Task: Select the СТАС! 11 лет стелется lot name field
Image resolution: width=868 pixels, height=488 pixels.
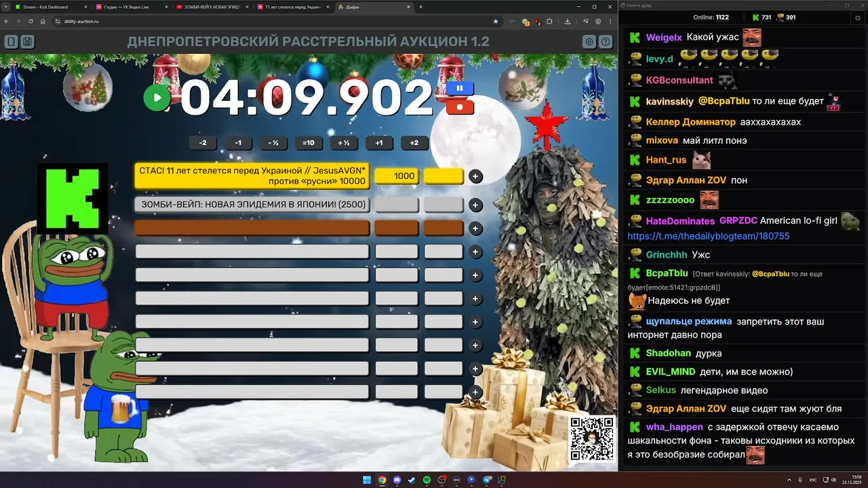Action: coord(252,176)
